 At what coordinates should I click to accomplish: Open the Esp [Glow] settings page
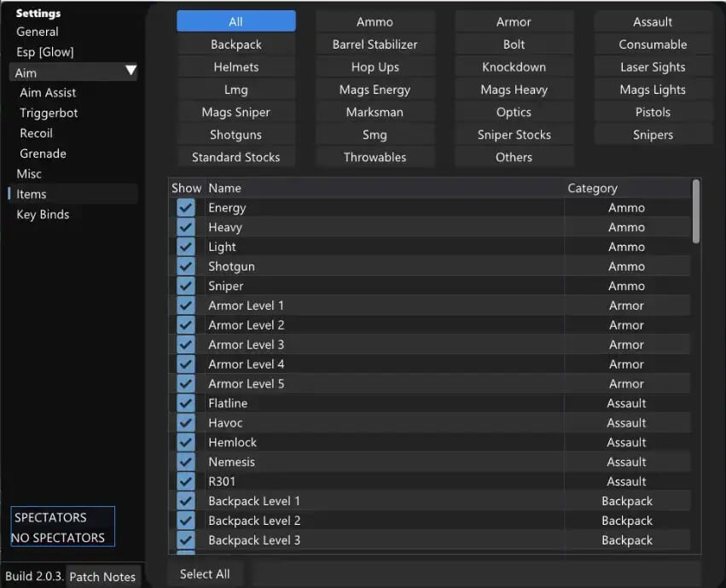[44, 52]
